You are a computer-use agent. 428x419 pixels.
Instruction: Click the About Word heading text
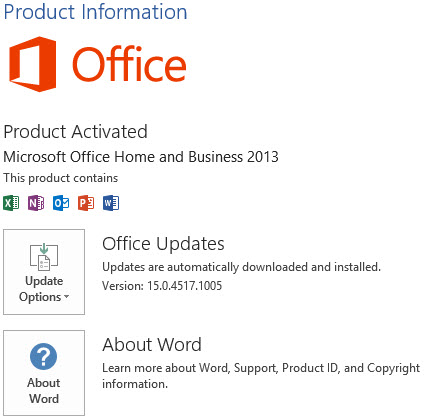pos(152,345)
